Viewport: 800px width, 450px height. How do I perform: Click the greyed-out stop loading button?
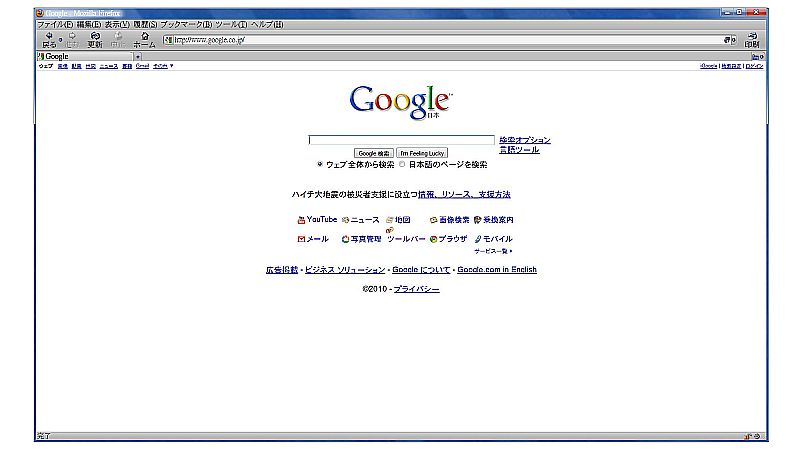click(118, 39)
